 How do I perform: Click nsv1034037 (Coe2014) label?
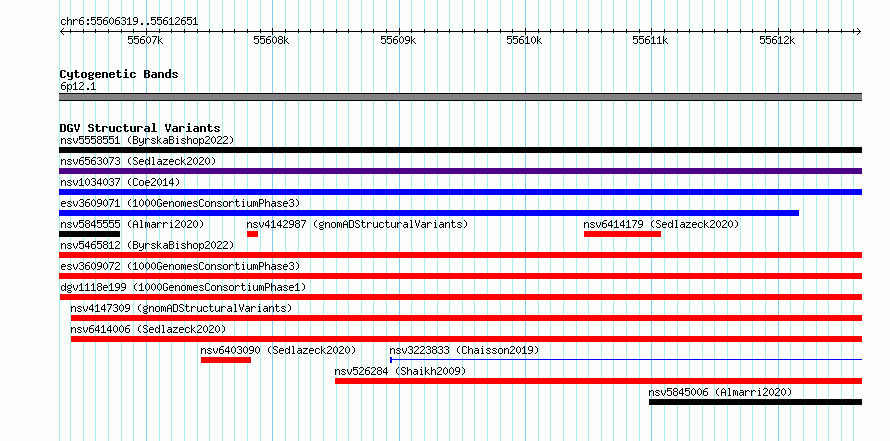tap(120, 182)
